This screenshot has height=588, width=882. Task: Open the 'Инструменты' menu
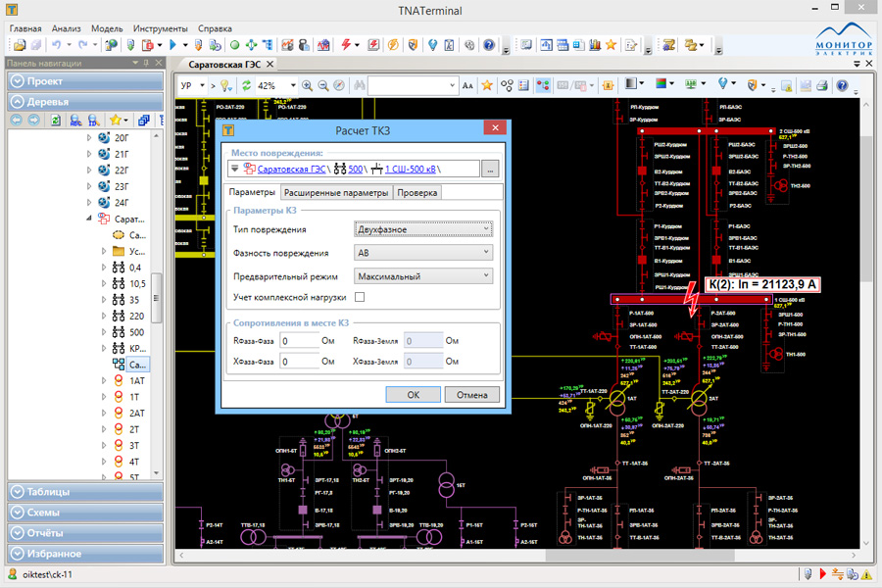click(161, 28)
